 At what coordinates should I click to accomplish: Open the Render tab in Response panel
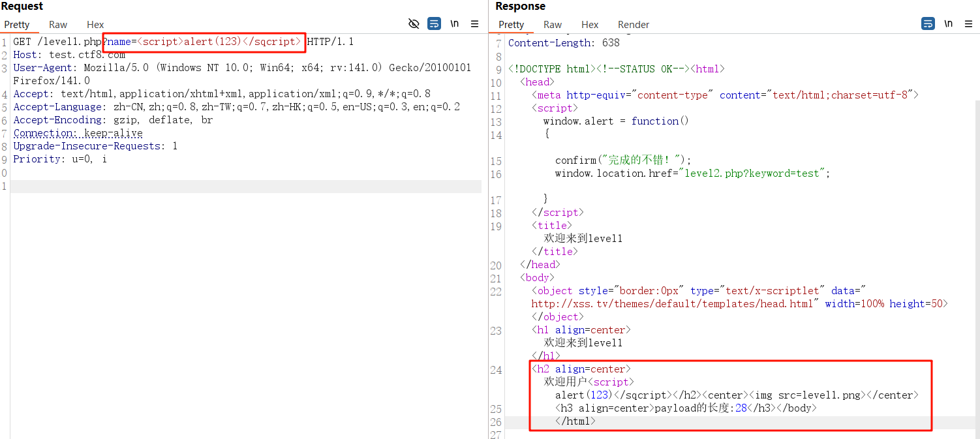634,25
